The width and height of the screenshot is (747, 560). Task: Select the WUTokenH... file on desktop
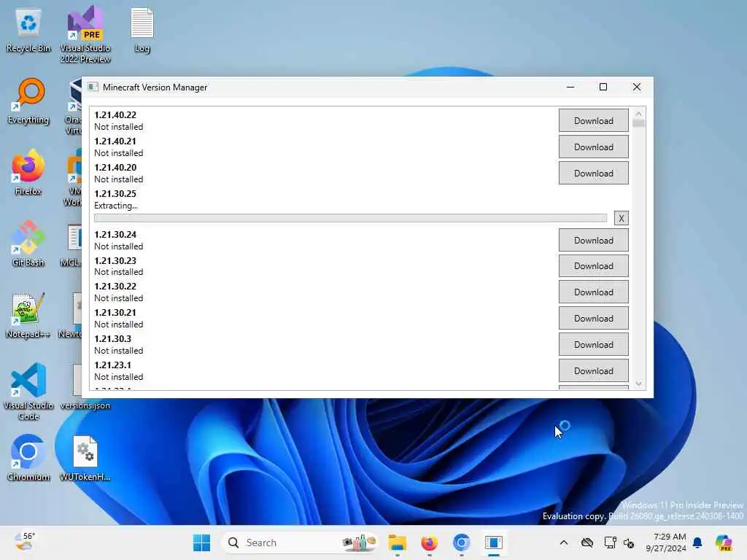(85, 458)
